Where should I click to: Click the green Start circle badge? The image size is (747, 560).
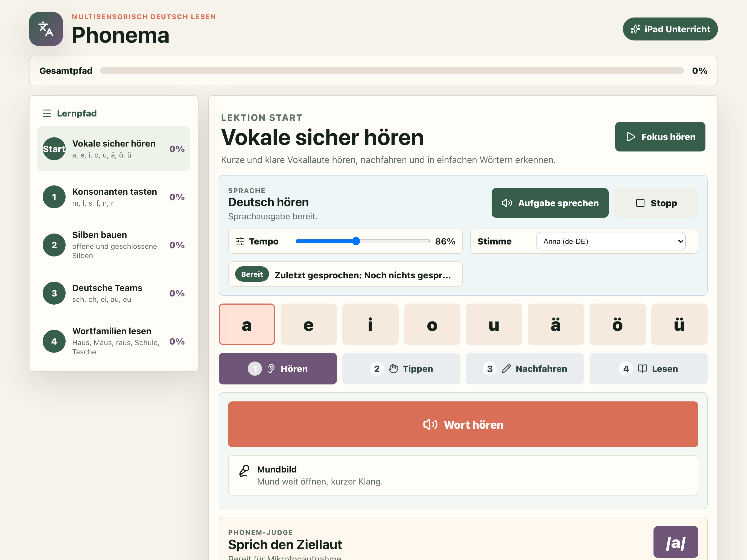point(54,148)
